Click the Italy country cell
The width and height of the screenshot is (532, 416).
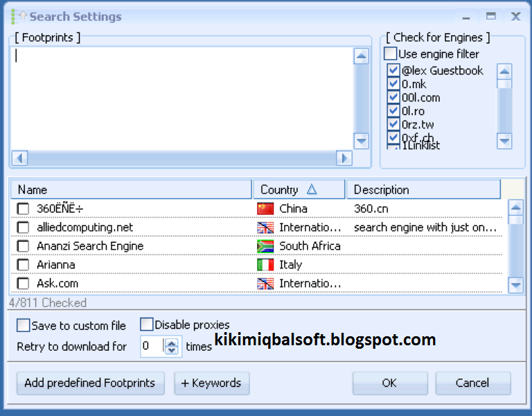(290, 265)
